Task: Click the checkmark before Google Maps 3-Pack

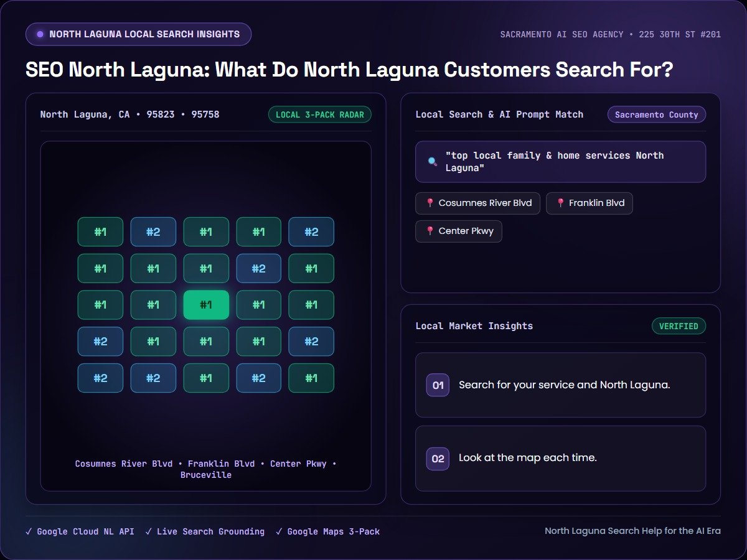Action: click(279, 531)
